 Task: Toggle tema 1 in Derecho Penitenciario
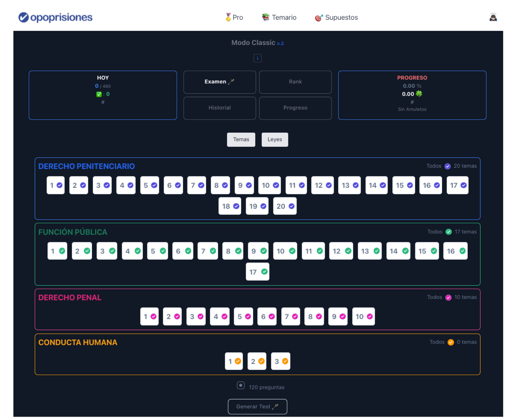56,185
